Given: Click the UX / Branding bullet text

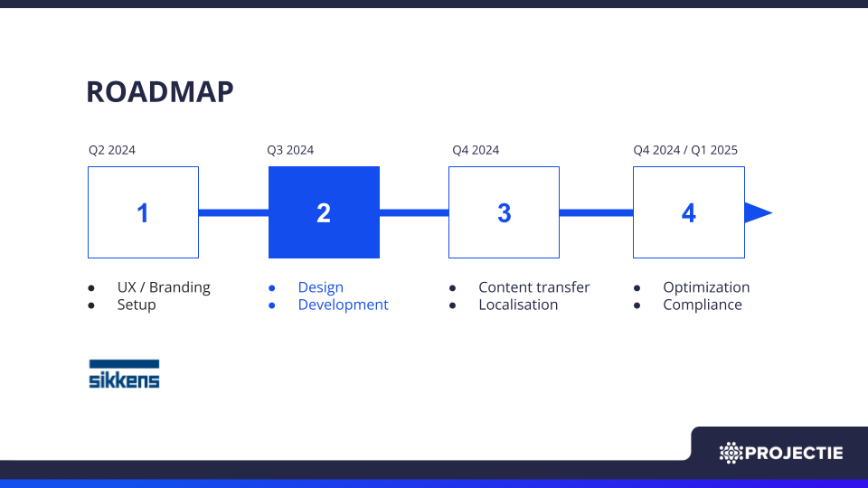Looking at the screenshot, I should click(x=164, y=287).
